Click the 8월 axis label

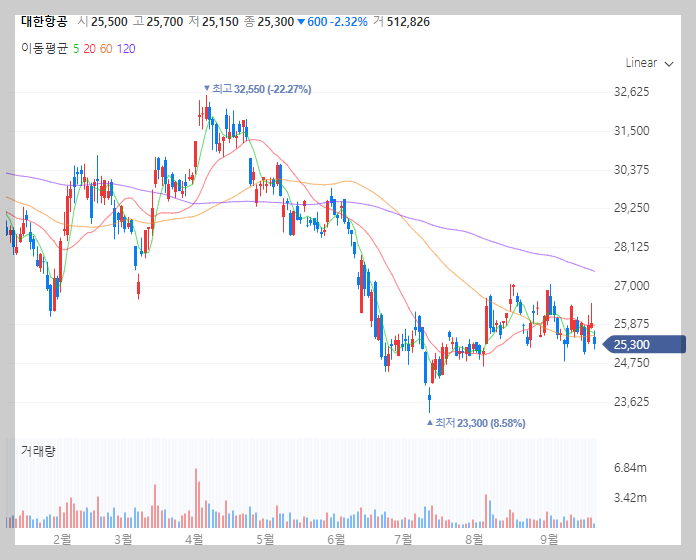click(x=474, y=539)
